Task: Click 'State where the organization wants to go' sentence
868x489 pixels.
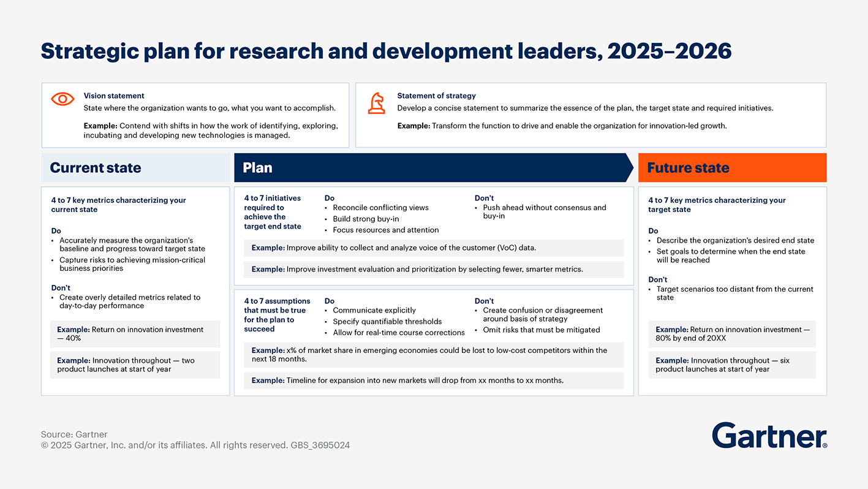Action: 209,108
